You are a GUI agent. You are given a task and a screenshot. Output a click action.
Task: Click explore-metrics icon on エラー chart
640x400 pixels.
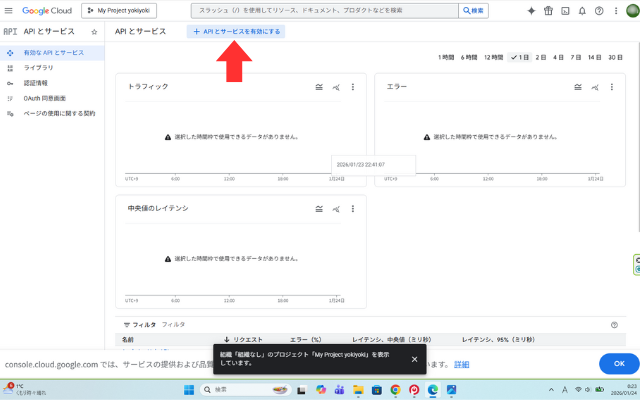pyautogui.click(x=595, y=87)
